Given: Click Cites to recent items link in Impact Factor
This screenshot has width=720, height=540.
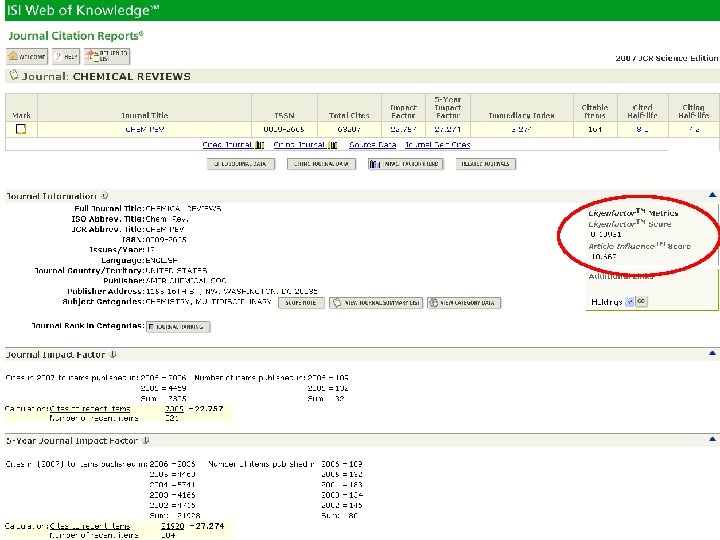Looking at the screenshot, I should click(90, 409).
